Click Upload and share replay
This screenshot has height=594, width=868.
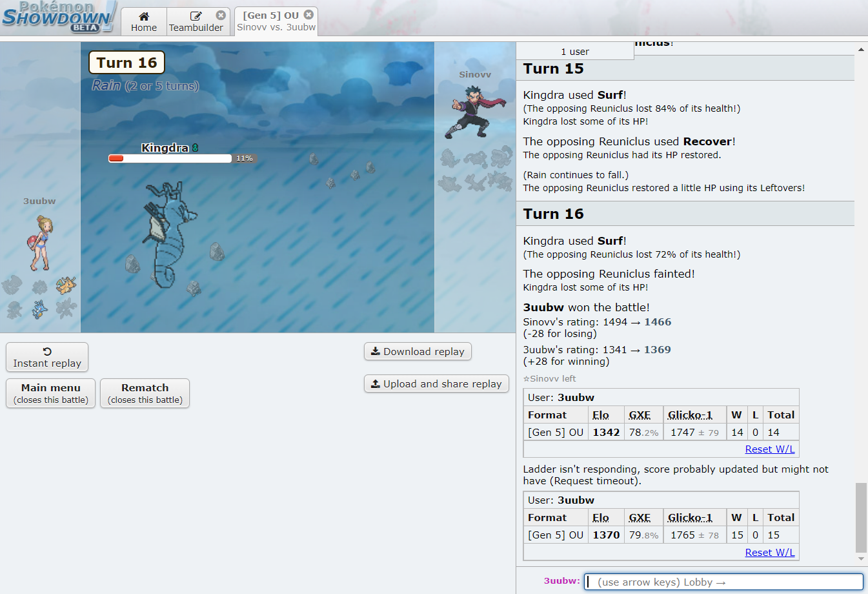(436, 384)
